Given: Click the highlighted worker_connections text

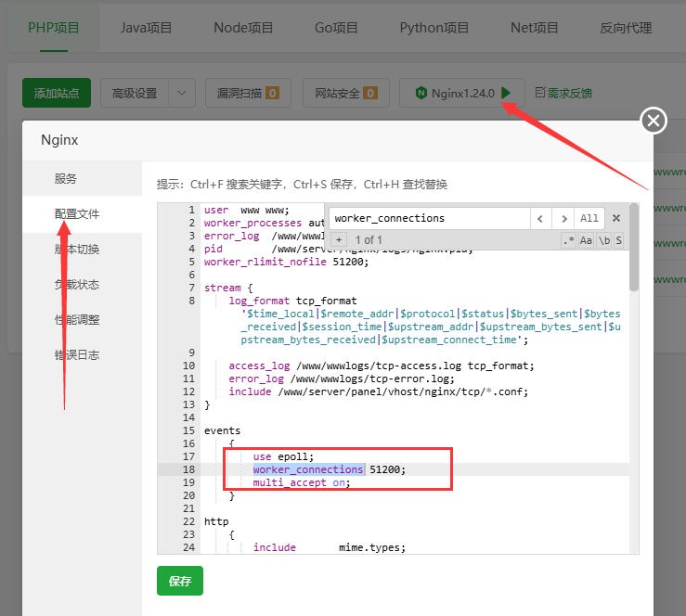Looking at the screenshot, I should tap(308, 469).
